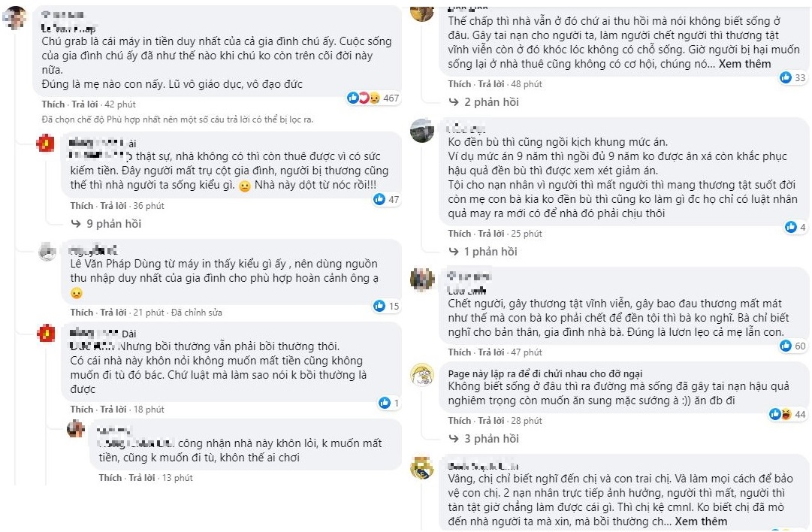Click Trả lời on the 28 phút comment
812x532 pixels.
pyautogui.click(x=491, y=421)
